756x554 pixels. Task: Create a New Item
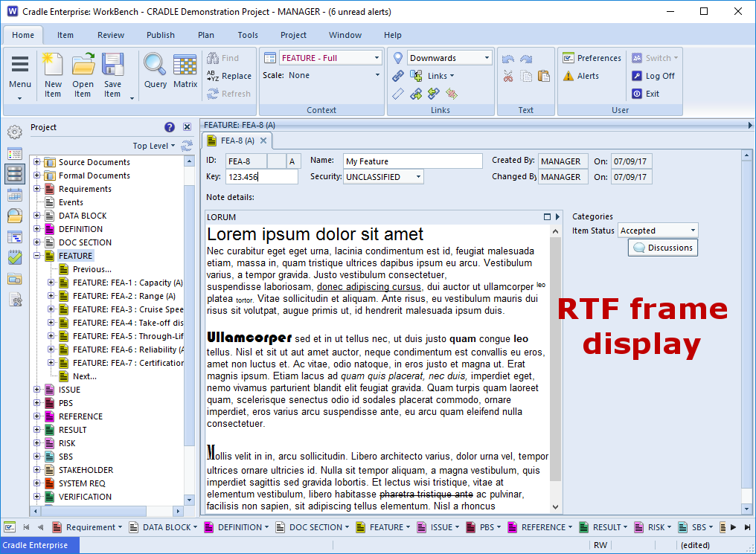pyautogui.click(x=53, y=74)
